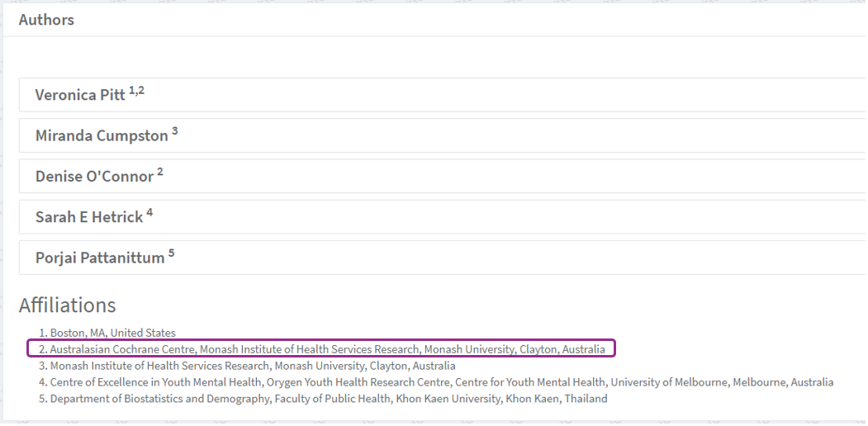Open Denise O'Connor author details

pyautogui.click(x=94, y=177)
